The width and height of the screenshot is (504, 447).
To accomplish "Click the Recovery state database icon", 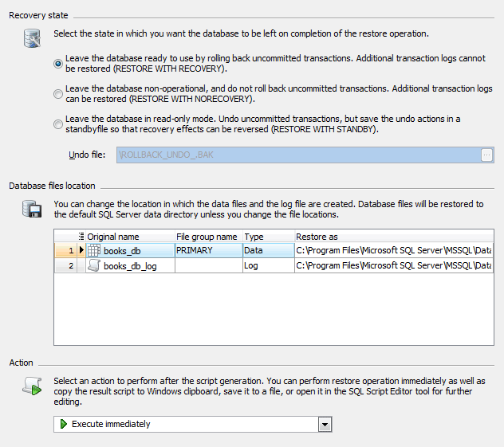I will tap(33, 37).
